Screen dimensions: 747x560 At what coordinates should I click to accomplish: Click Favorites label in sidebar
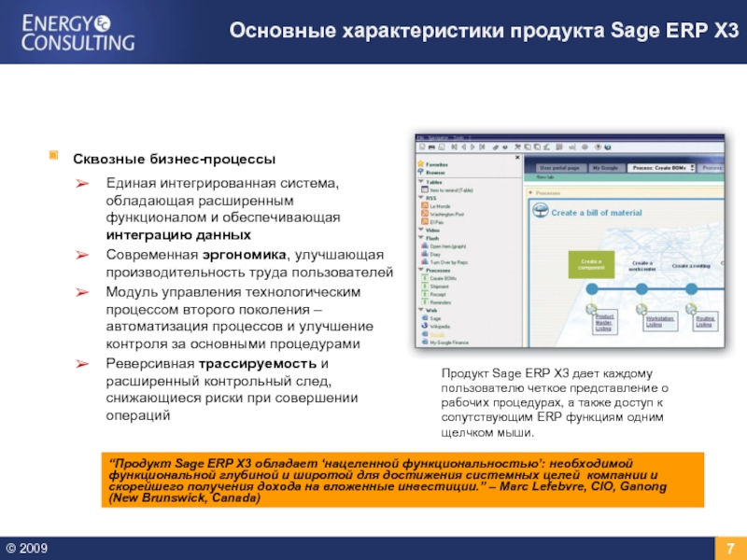tap(437, 165)
